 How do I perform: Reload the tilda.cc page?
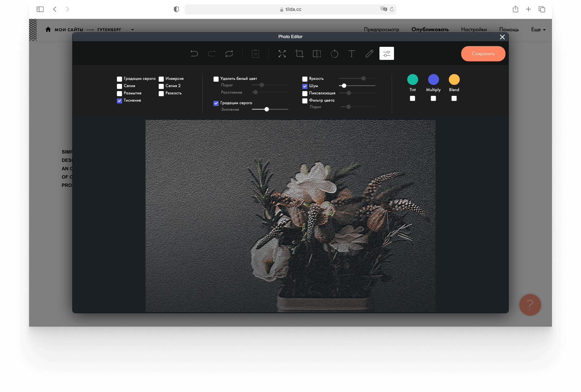(x=392, y=9)
